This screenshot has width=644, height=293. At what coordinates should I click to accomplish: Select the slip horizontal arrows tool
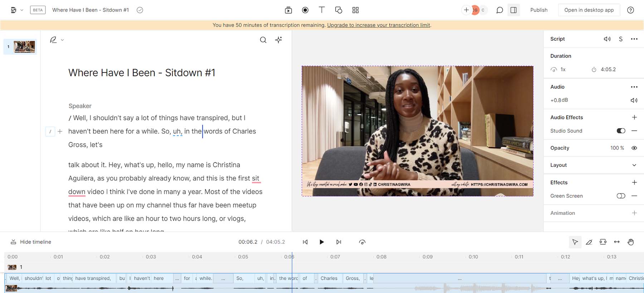[x=617, y=242]
